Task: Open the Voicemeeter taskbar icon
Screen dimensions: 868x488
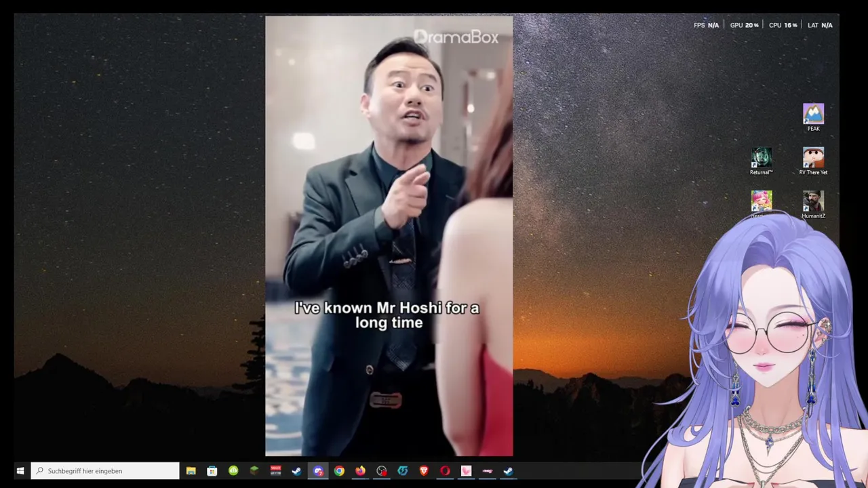Action: pos(275,471)
